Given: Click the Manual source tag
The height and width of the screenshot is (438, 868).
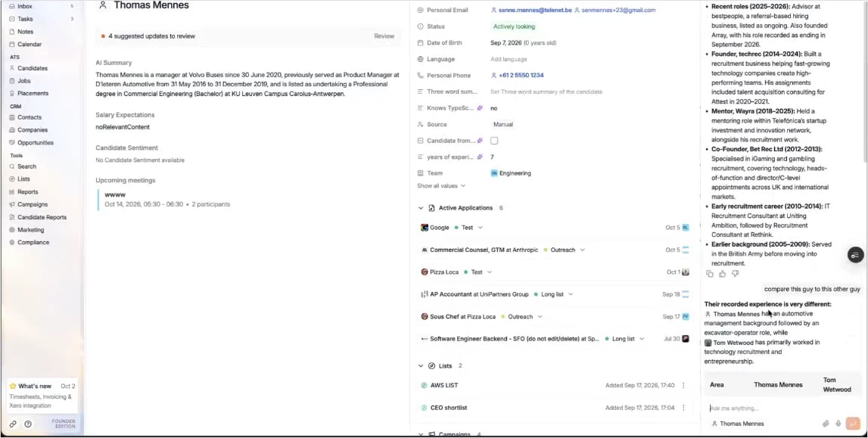Looking at the screenshot, I should (x=502, y=124).
